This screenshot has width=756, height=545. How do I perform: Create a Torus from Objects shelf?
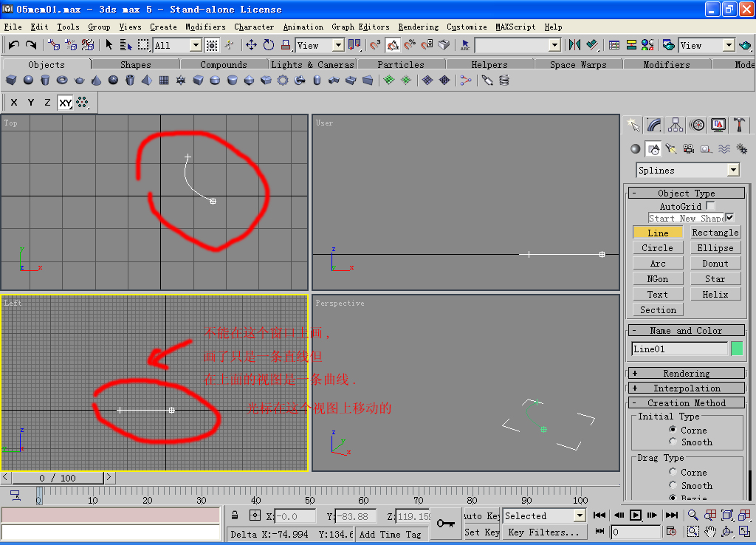click(62, 80)
